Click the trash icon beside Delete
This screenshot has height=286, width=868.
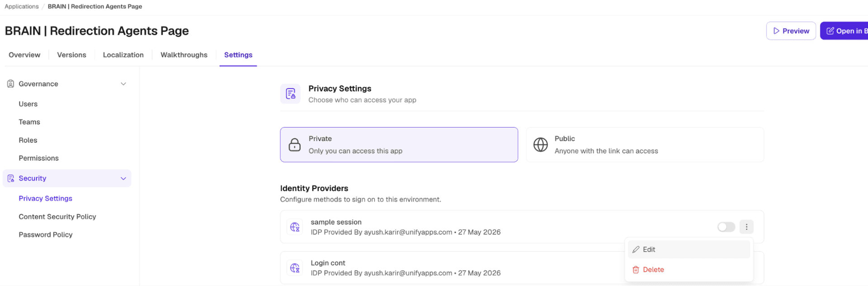coord(636,270)
